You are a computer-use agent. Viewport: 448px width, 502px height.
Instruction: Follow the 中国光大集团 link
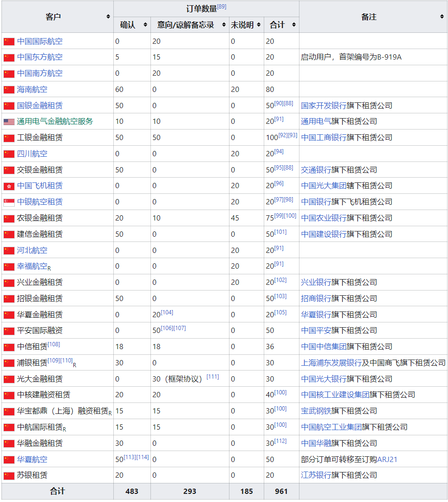coord(324,186)
